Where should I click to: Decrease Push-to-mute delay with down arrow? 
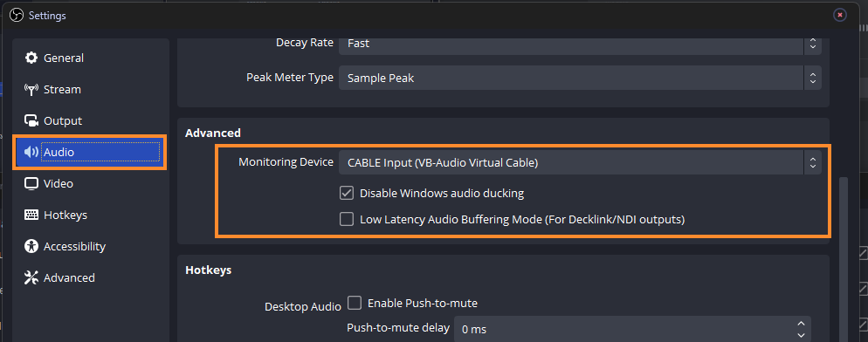point(801,335)
